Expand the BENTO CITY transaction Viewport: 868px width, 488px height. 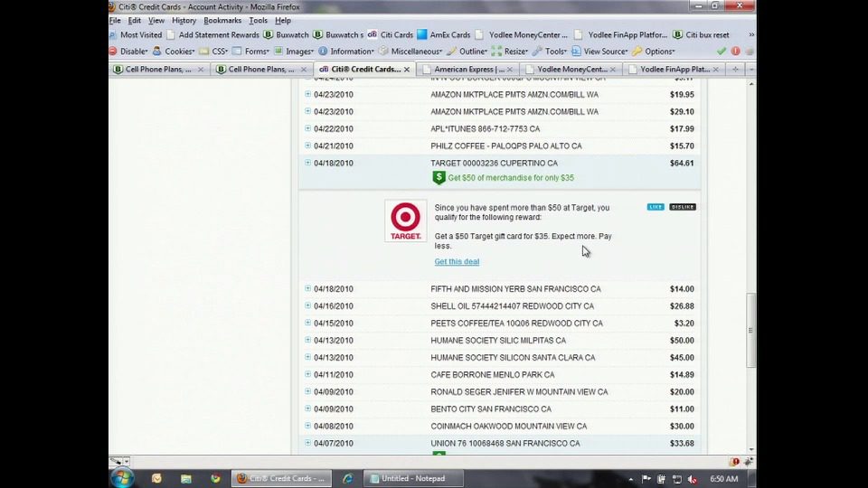coord(307,408)
